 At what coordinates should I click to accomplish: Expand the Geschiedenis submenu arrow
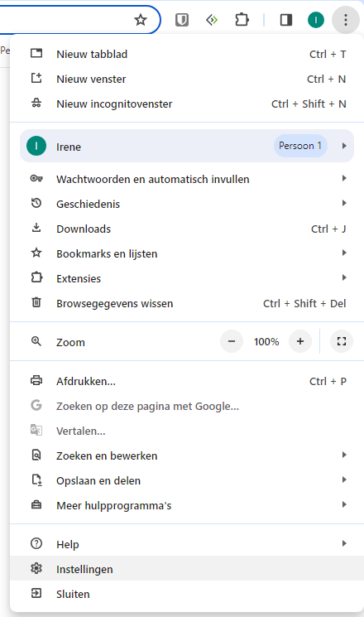tap(344, 203)
